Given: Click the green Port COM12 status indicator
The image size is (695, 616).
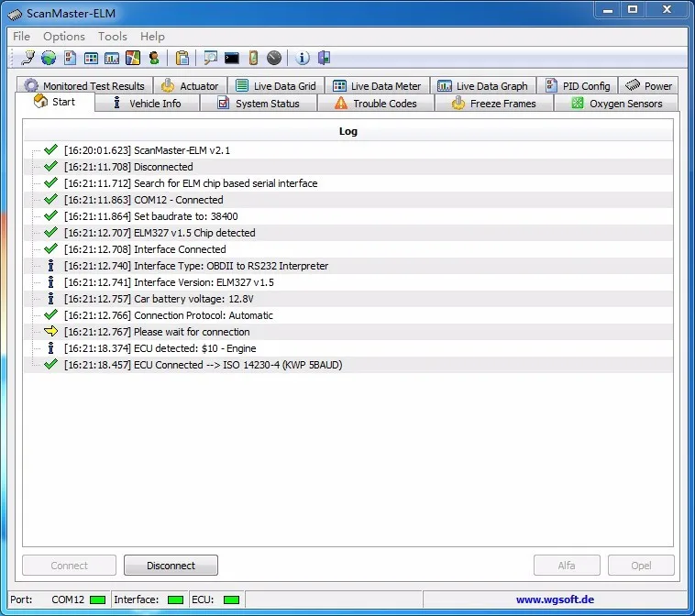Looking at the screenshot, I should 97,599.
